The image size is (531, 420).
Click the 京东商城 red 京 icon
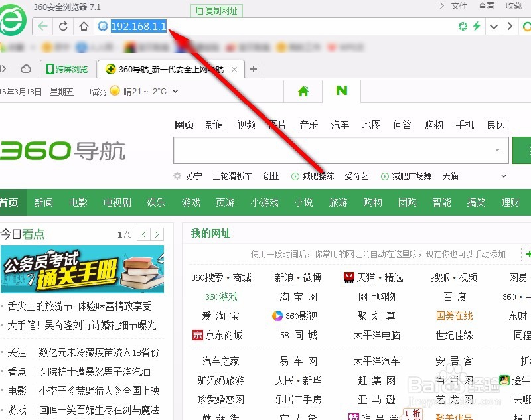pyautogui.click(x=197, y=335)
